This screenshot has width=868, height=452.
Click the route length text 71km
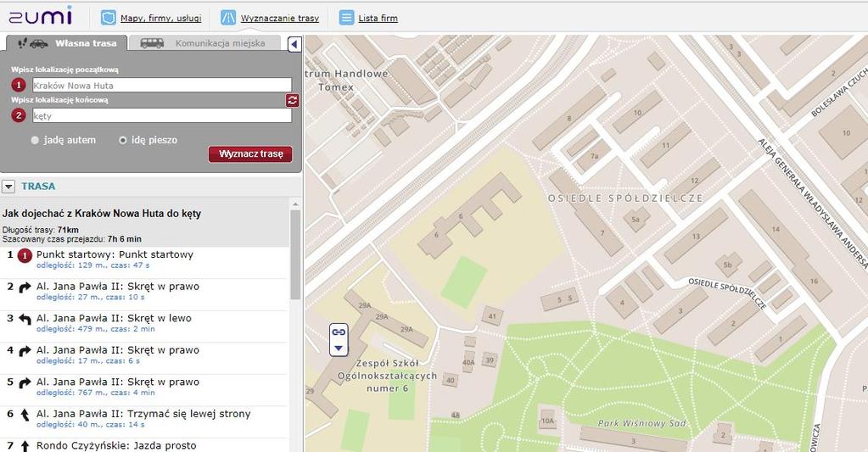point(68,230)
